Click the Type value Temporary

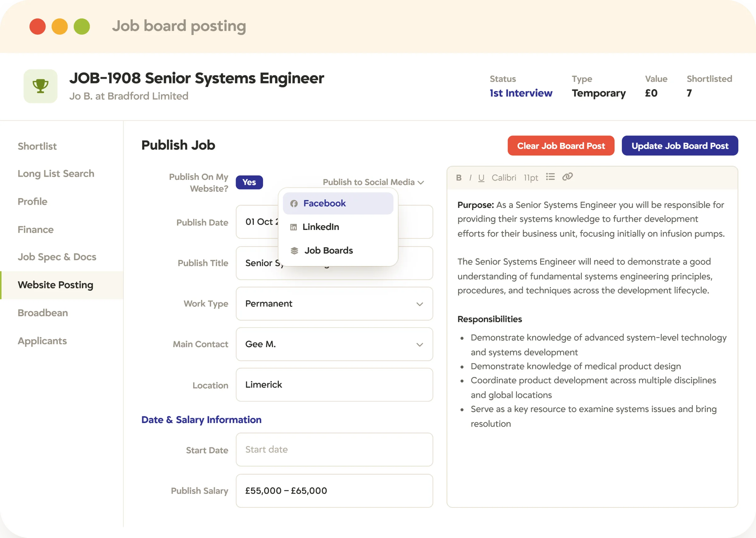[598, 94]
